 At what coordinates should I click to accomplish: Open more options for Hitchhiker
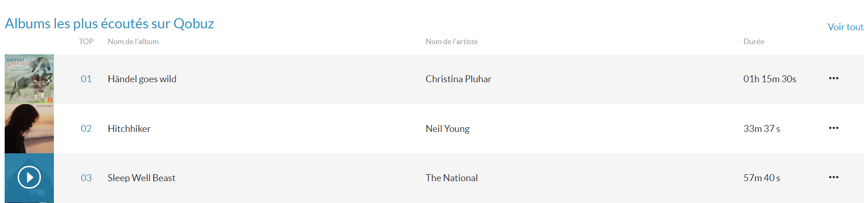834,128
